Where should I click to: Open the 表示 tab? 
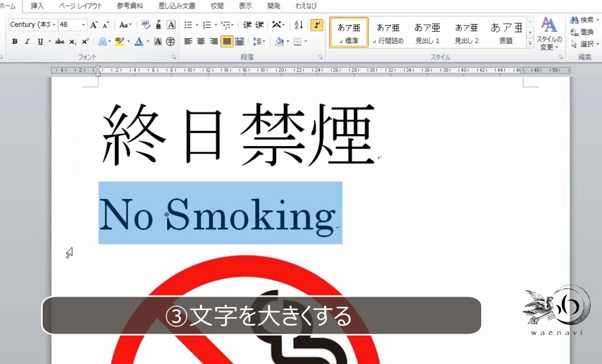coord(245,6)
